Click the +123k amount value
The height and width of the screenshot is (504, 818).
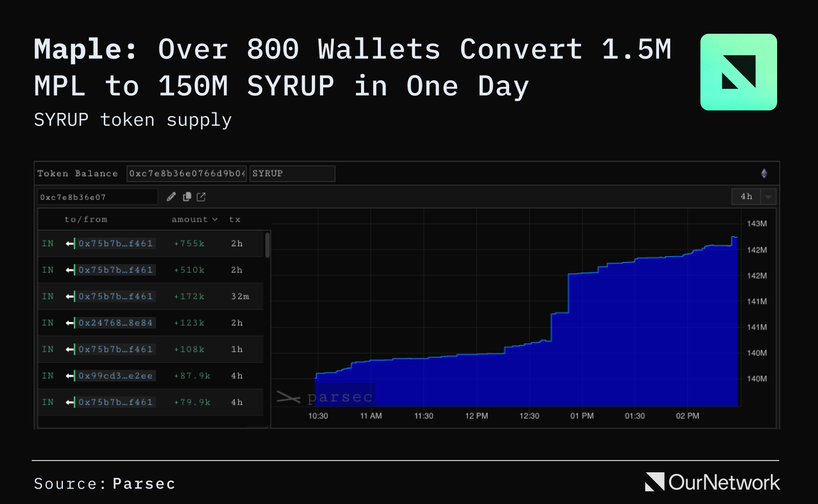click(x=189, y=323)
